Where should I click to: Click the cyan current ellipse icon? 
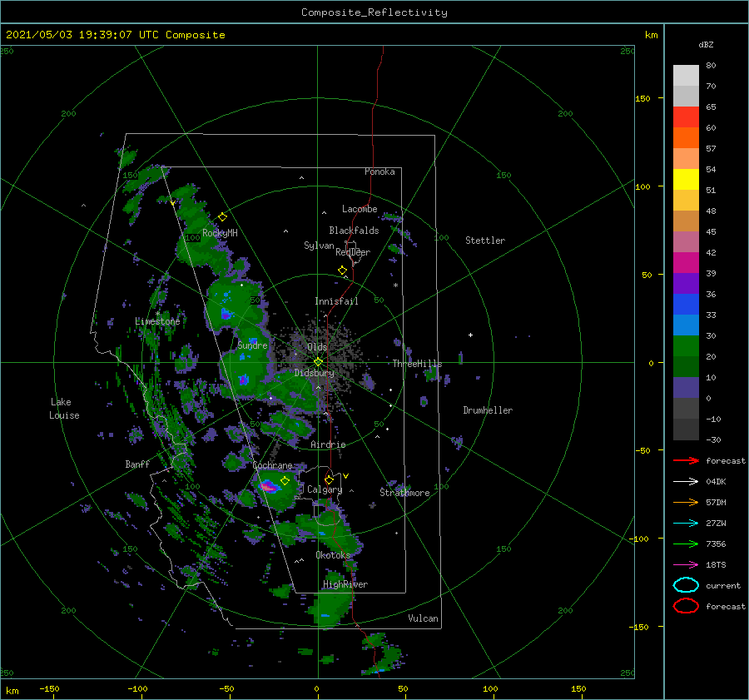(x=686, y=585)
